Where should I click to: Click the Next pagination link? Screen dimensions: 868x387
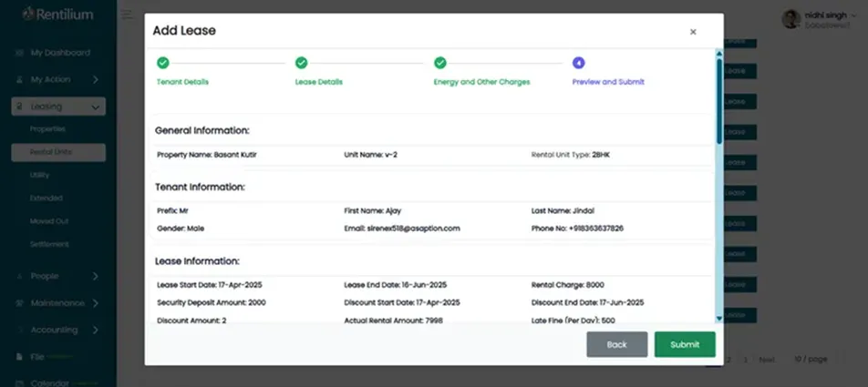[x=767, y=360]
